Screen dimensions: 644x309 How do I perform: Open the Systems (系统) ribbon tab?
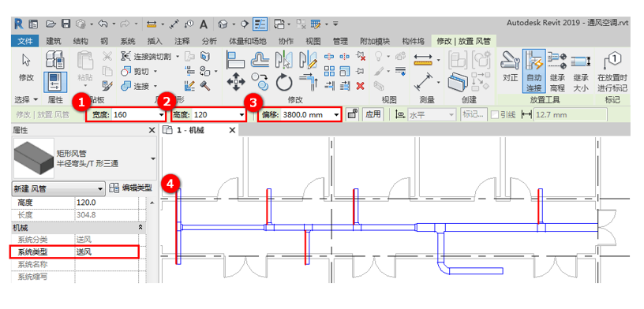[x=128, y=41]
